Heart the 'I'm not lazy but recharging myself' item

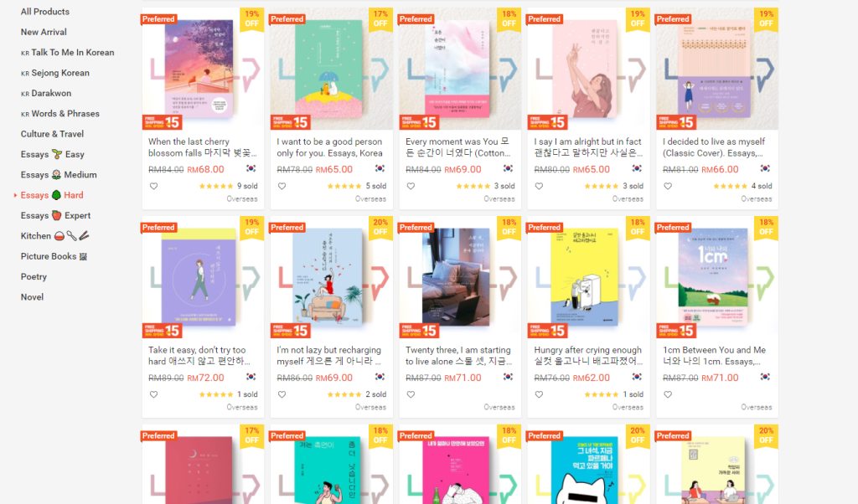coord(282,394)
